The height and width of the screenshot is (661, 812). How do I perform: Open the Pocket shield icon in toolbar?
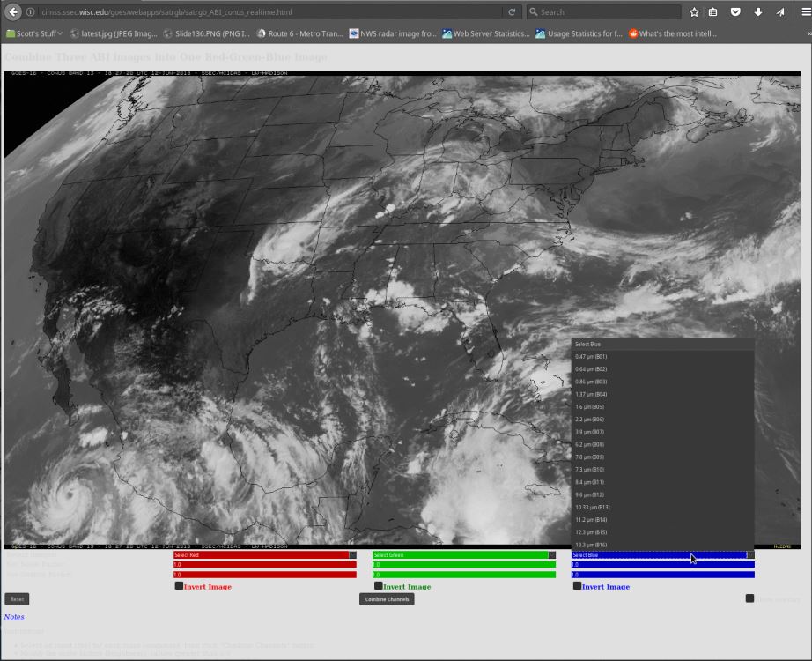tap(735, 12)
